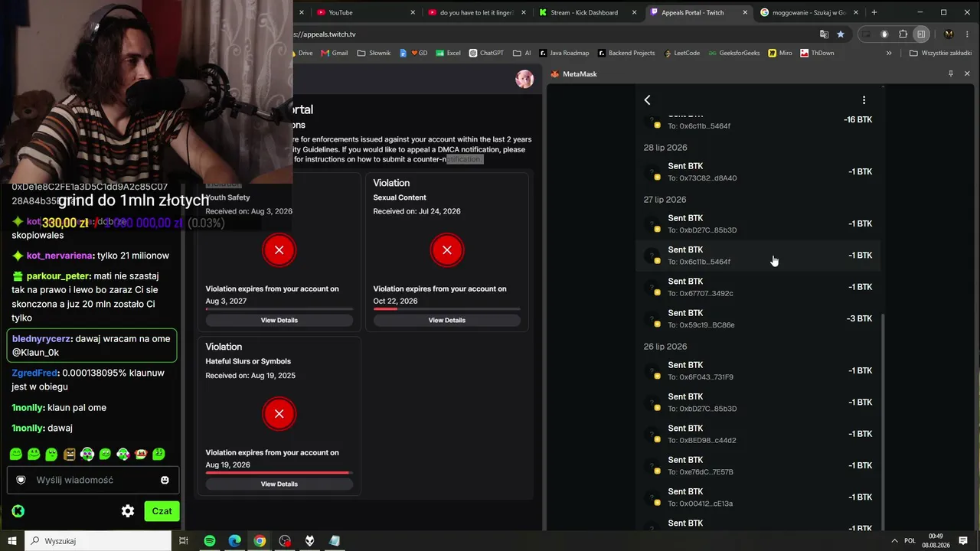Open the MetaMask three-dot options menu
The height and width of the screenshot is (551, 980).
click(x=864, y=100)
